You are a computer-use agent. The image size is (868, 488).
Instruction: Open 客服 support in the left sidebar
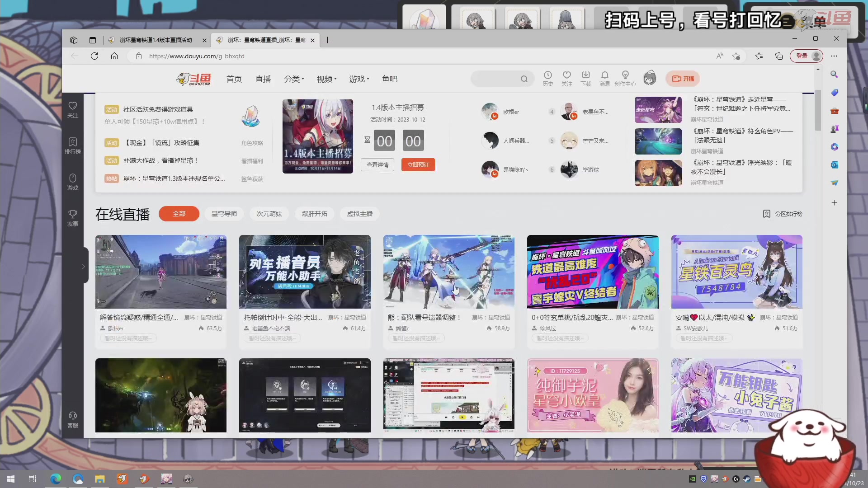(x=73, y=420)
